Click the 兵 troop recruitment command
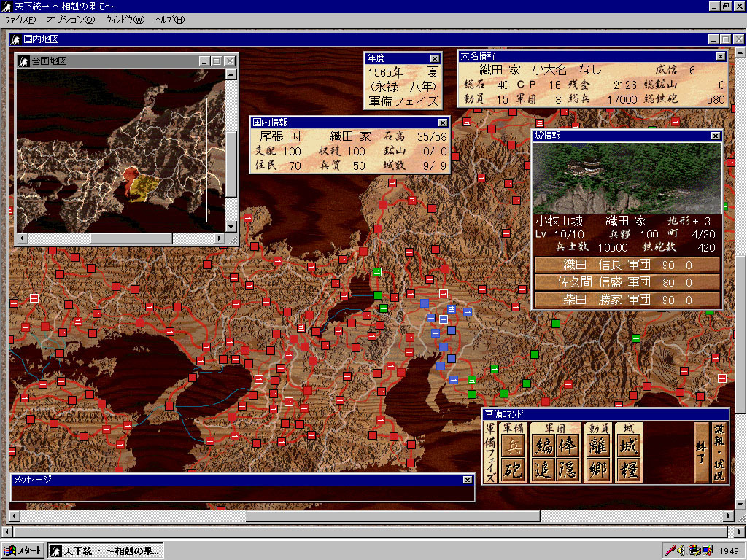This screenshot has width=747, height=560. (514, 446)
